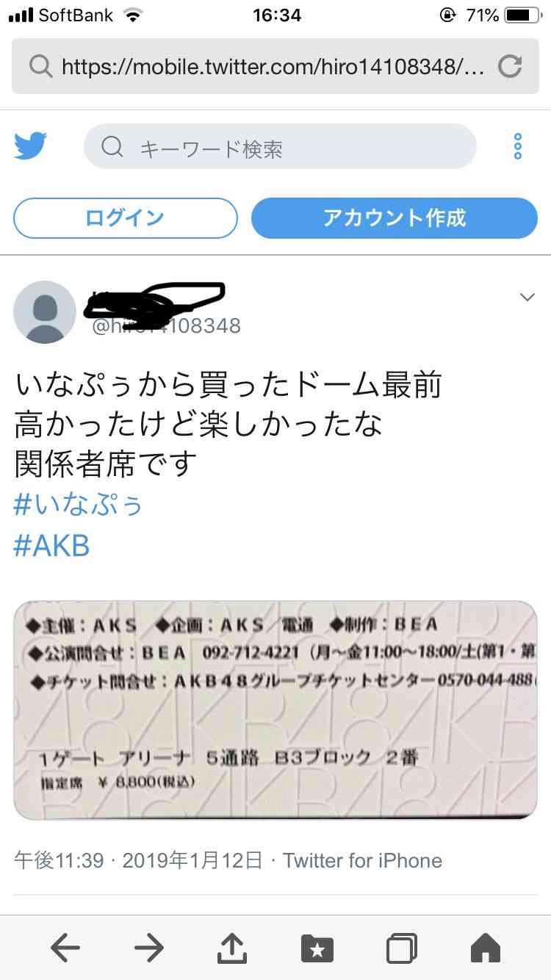
Task: Open the #いなぷぅ hashtag link
Action: pyautogui.click(x=78, y=505)
